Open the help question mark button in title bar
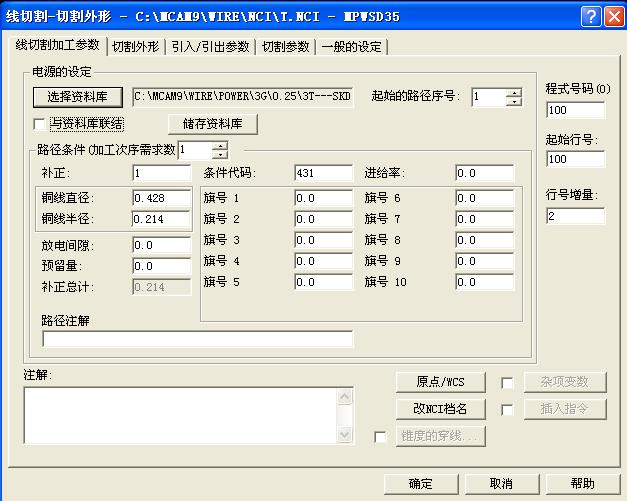This screenshot has width=627, height=501. coord(591,16)
